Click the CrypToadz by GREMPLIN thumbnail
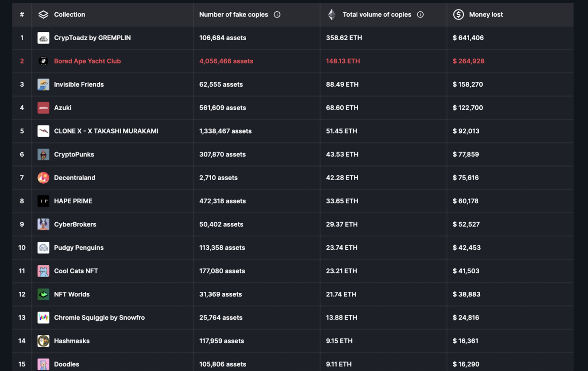Viewport: 588px width, 371px height. click(43, 38)
